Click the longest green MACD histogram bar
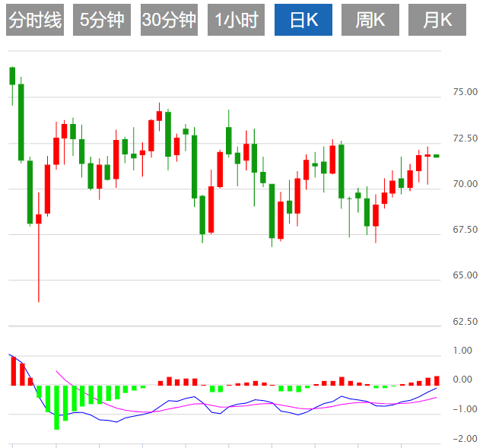The image size is (486, 448). [x=56, y=407]
